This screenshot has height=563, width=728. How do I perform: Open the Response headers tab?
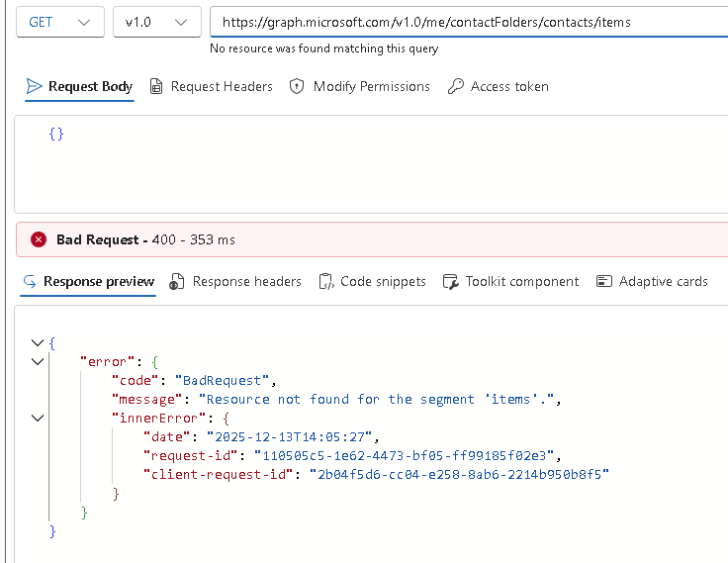click(235, 281)
